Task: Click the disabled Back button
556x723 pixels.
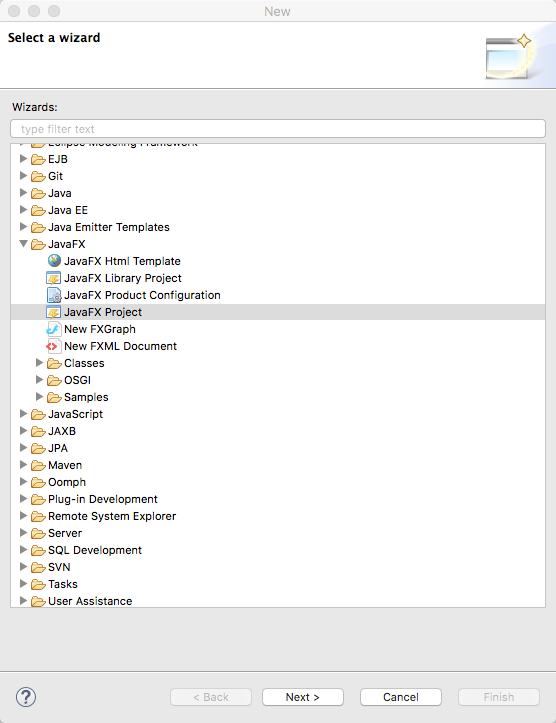Action: [211, 697]
